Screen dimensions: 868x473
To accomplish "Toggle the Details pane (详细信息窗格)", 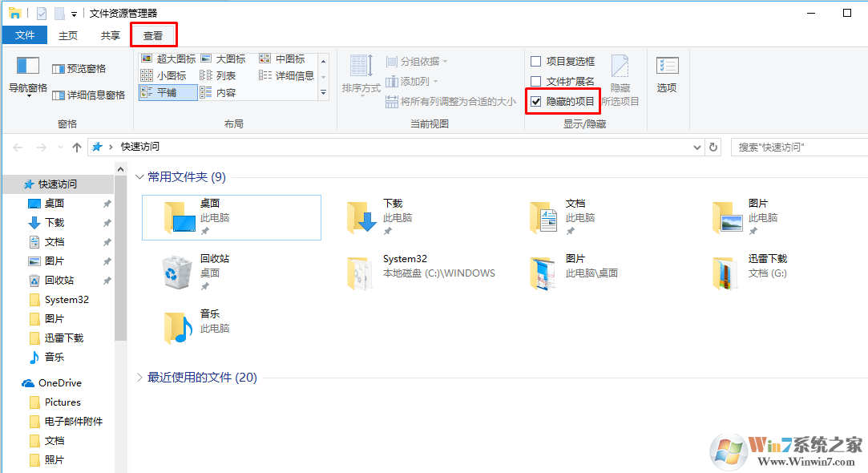I will click(x=89, y=95).
